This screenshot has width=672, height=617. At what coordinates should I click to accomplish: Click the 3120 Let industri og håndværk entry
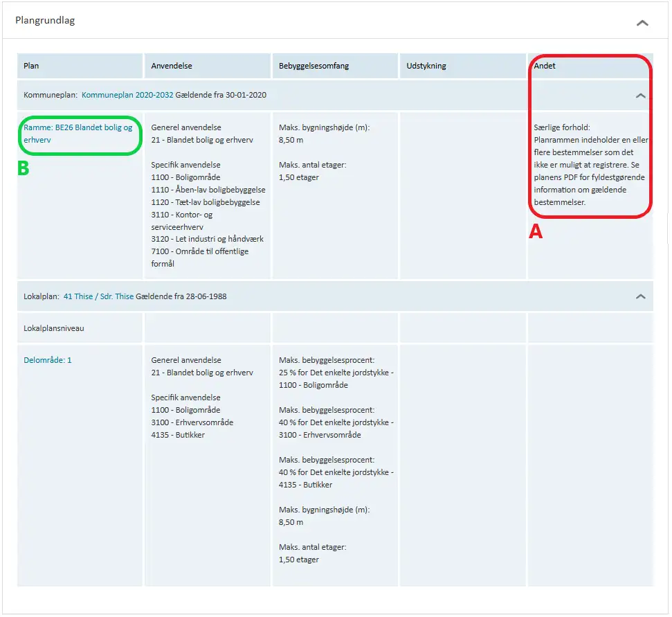(x=207, y=239)
